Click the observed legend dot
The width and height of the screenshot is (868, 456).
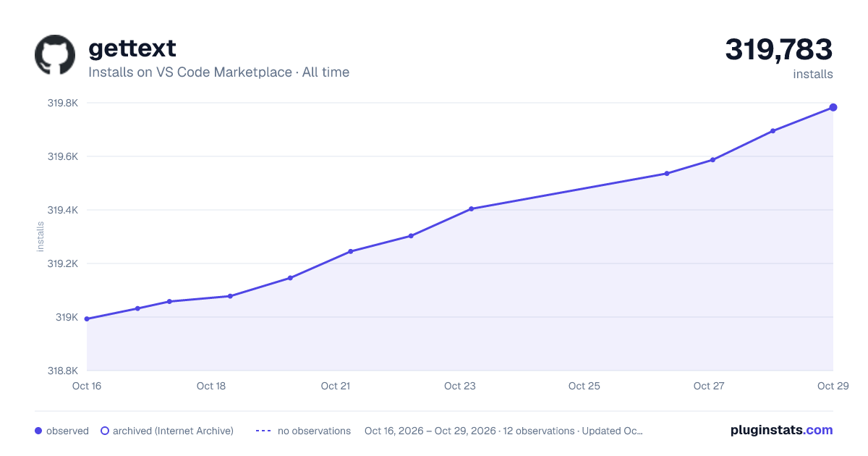click(38, 431)
